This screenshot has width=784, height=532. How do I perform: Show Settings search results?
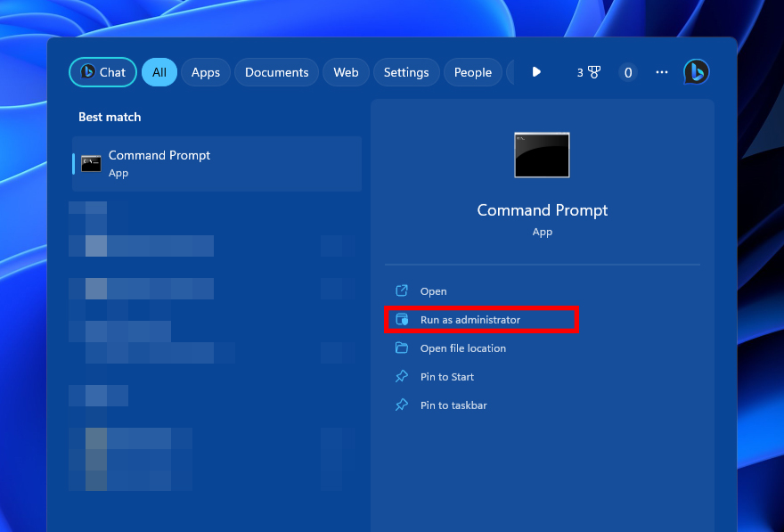click(406, 72)
